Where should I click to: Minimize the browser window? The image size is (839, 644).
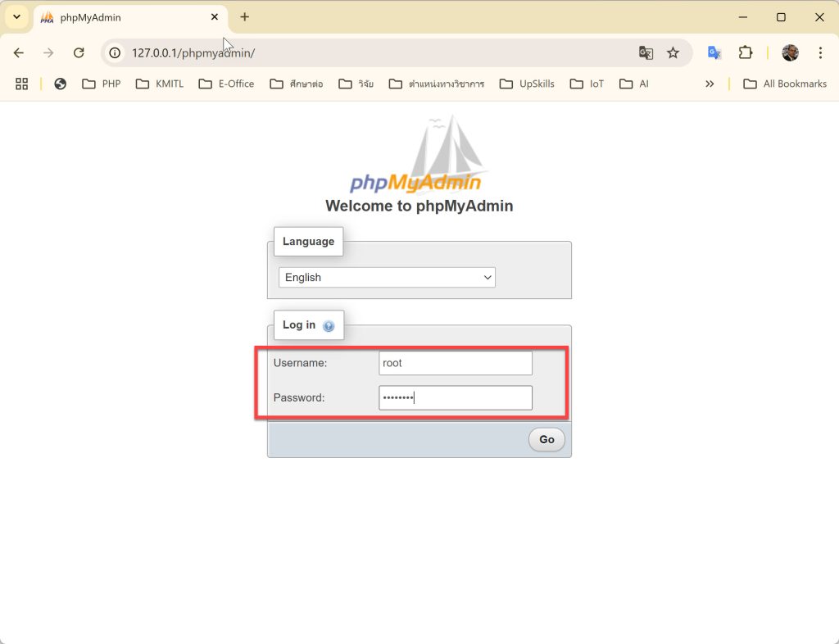tap(742, 17)
